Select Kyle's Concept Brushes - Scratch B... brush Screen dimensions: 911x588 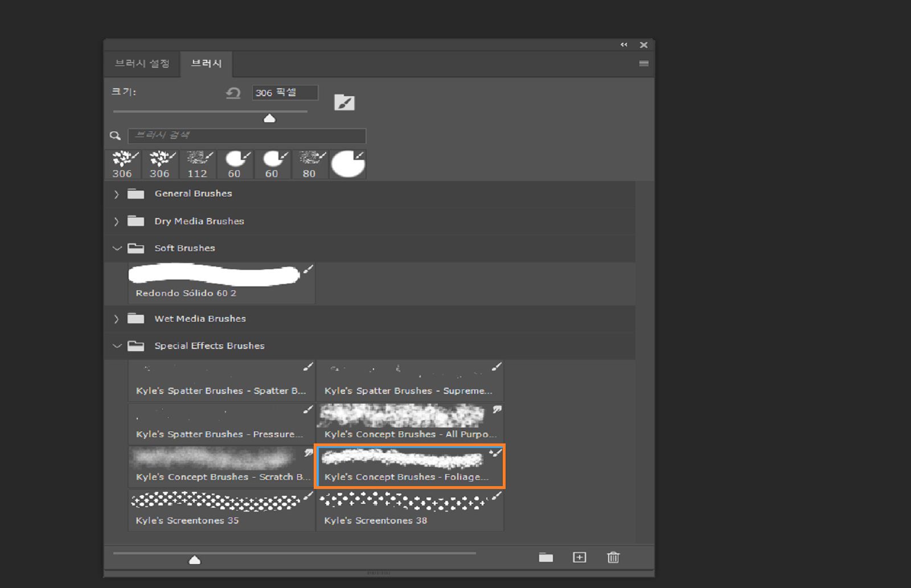coord(221,467)
